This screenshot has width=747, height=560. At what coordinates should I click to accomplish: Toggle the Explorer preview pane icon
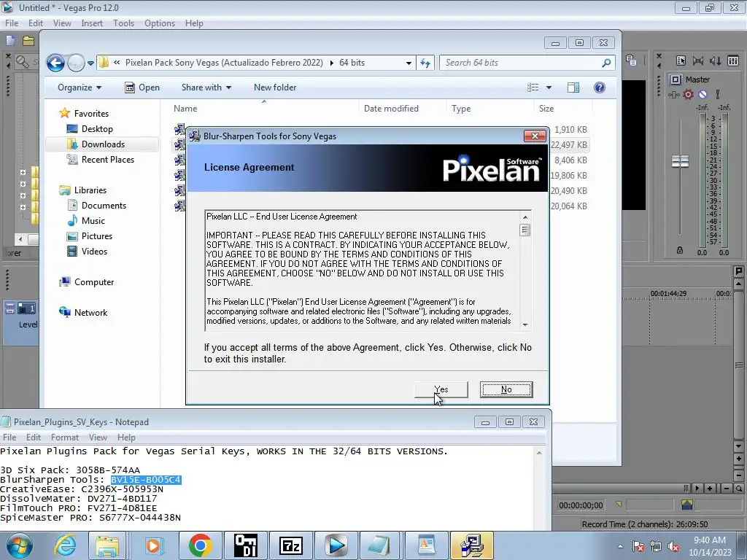point(573,87)
